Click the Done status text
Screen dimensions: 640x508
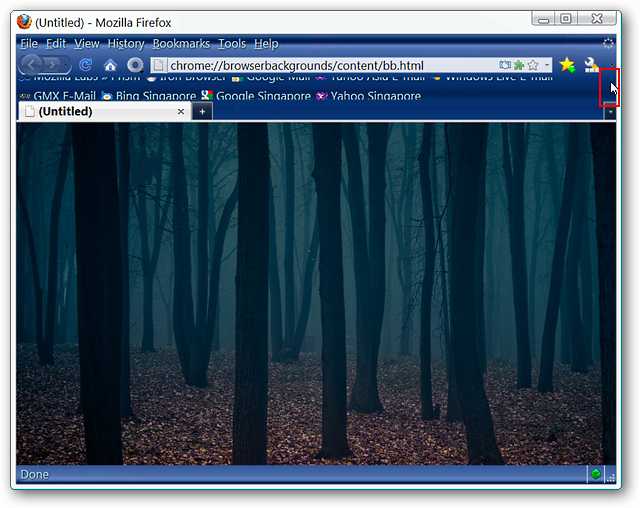(35, 475)
